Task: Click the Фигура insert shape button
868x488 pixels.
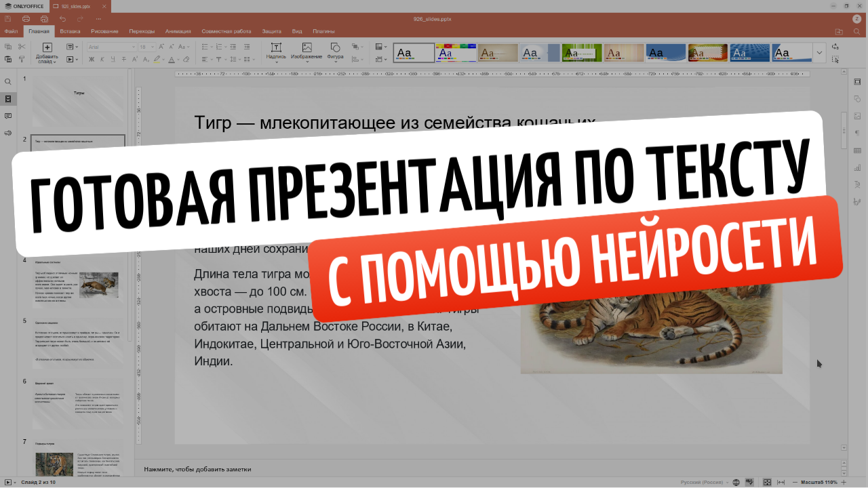Action: point(335,52)
